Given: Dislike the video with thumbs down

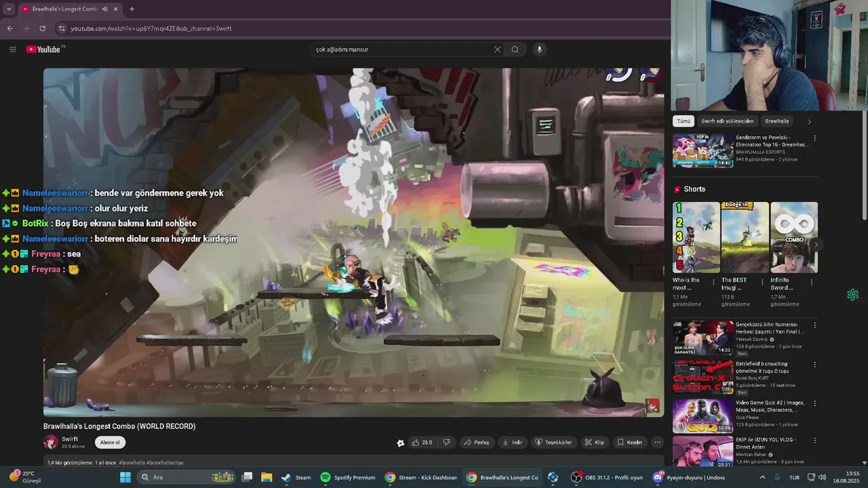Looking at the screenshot, I should coord(446,443).
